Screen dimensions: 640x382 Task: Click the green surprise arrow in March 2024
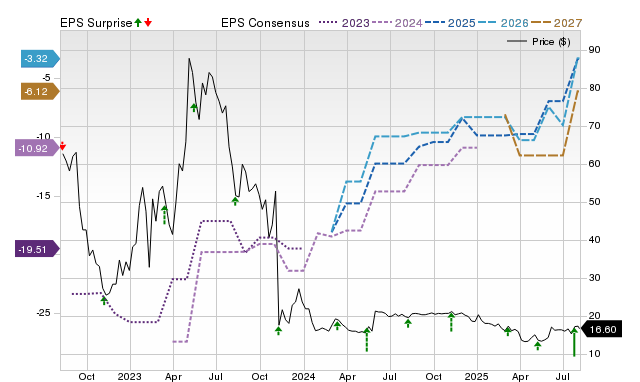(337, 325)
